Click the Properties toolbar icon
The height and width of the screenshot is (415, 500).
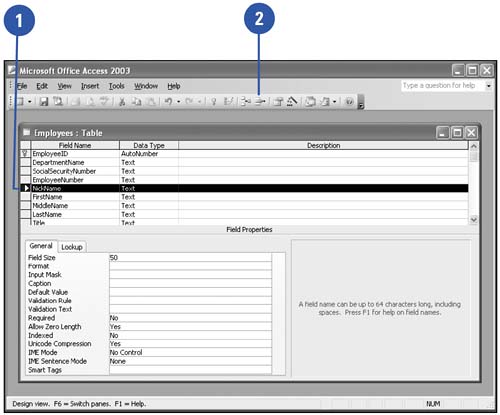(x=278, y=101)
